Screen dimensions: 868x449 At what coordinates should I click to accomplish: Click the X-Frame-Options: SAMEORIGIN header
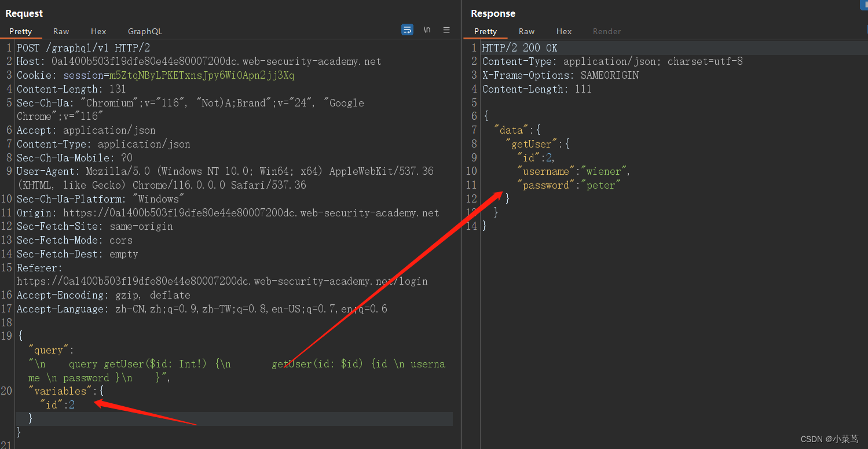[x=560, y=75]
